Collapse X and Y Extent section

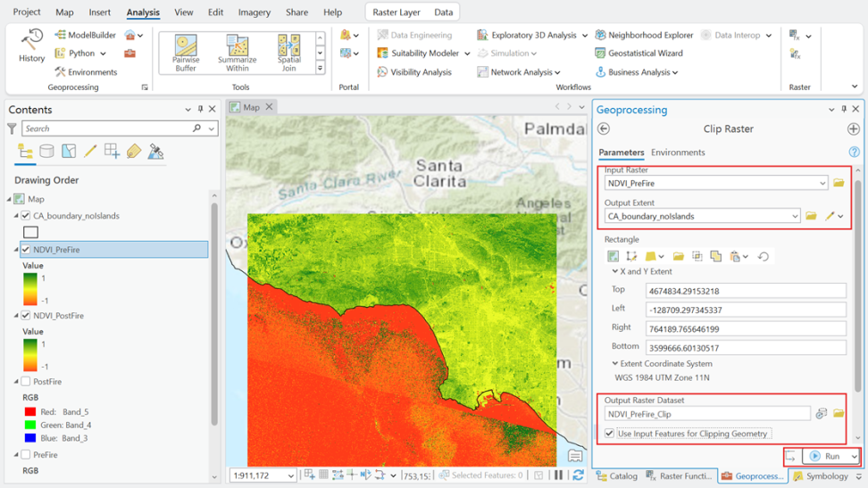coord(614,271)
